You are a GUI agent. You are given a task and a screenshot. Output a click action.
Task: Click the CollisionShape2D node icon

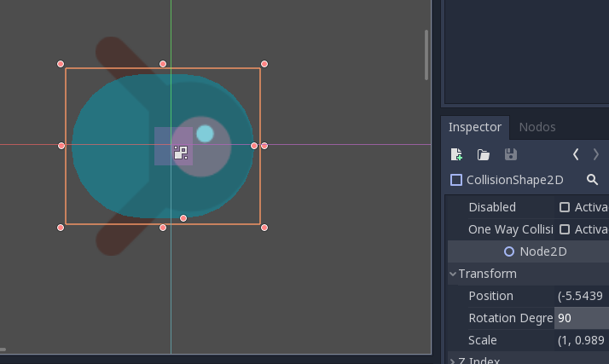pyautogui.click(x=456, y=180)
